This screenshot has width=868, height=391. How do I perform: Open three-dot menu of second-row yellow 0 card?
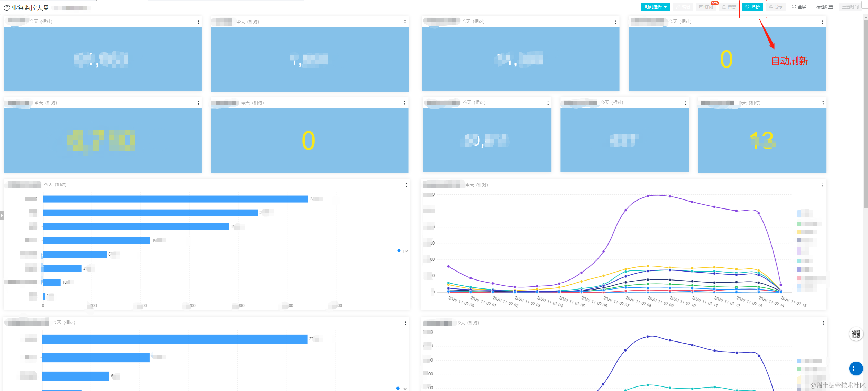coord(405,103)
